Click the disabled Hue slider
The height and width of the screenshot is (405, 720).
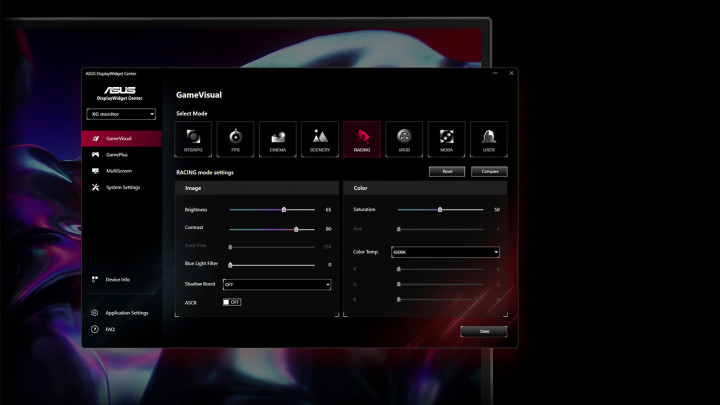click(x=440, y=229)
